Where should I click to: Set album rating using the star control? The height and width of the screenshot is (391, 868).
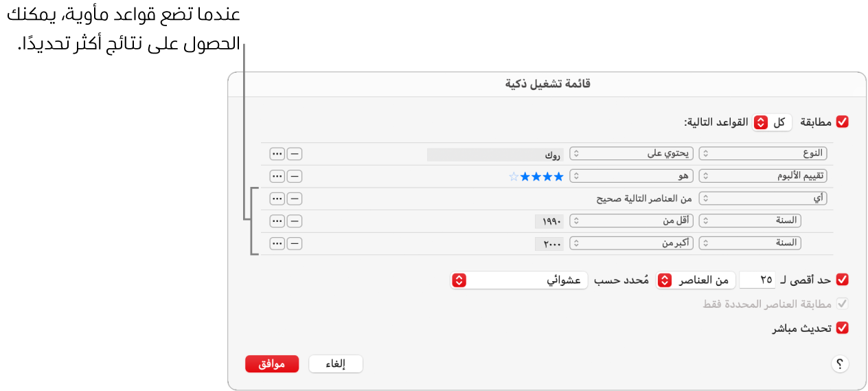tap(536, 177)
